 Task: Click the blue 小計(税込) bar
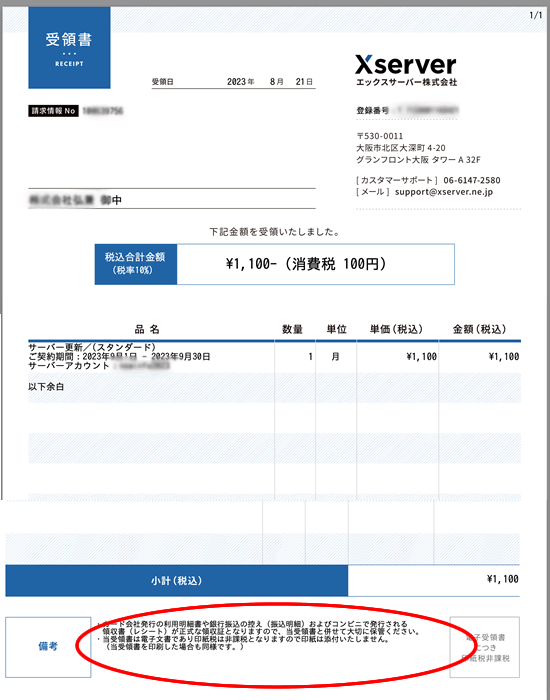(176, 580)
